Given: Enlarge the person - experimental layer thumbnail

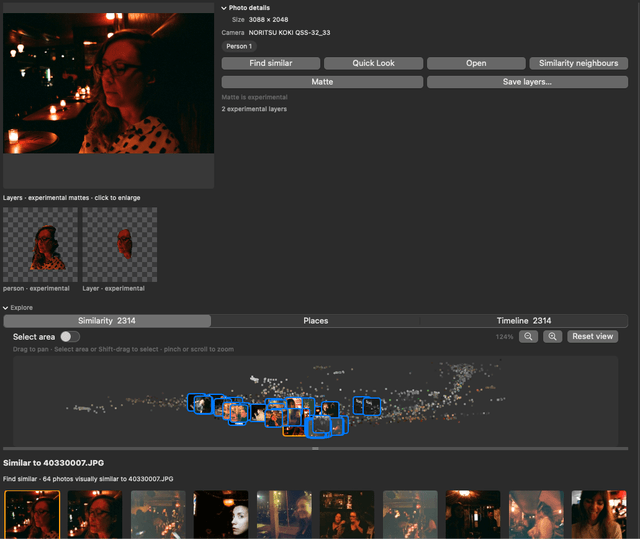Looking at the screenshot, I should point(40,244).
